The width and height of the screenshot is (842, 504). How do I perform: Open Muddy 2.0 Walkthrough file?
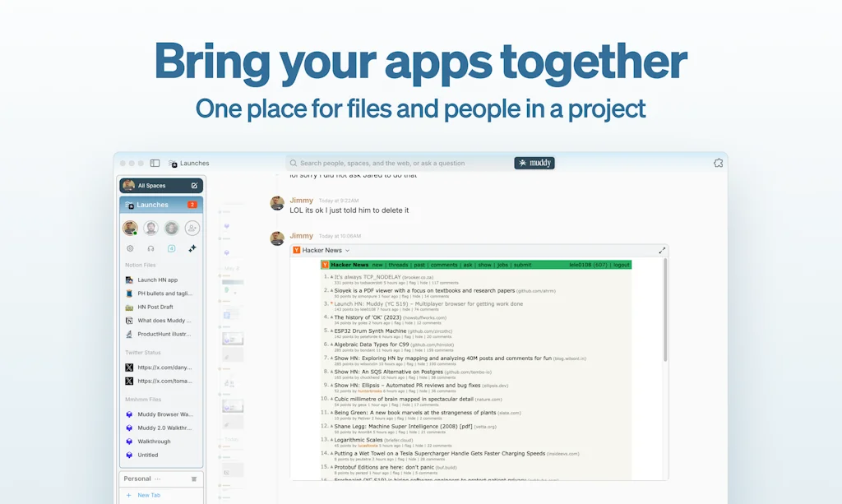(164, 428)
